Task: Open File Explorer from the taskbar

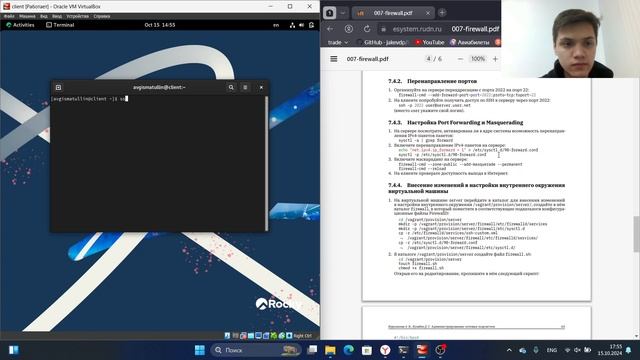Action: (330, 350)
